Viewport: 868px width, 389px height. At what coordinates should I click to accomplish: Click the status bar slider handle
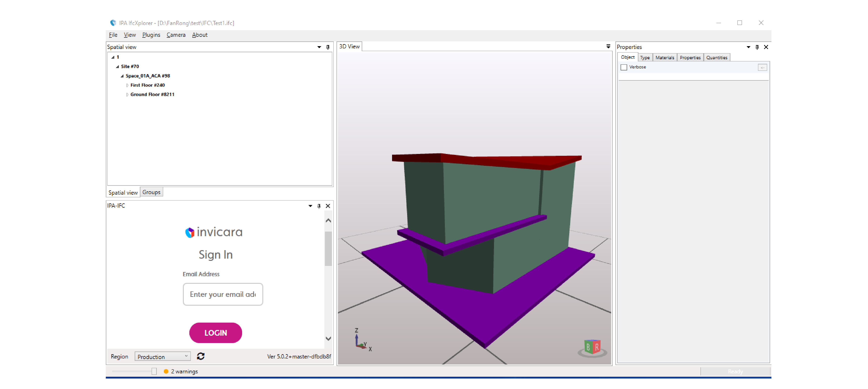[154, 371]
